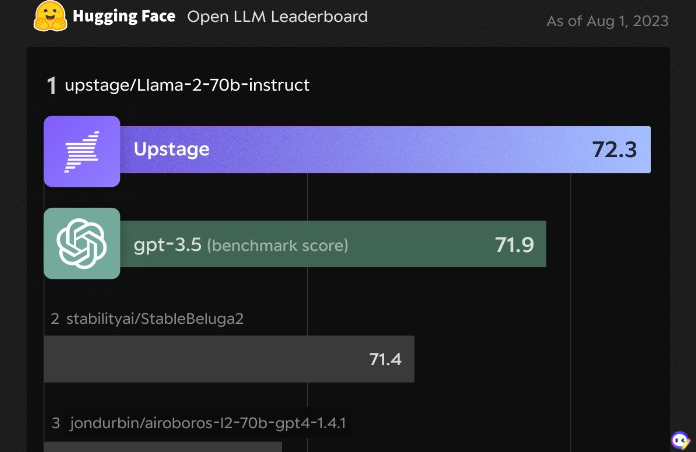This screenshot has width=696, height=452.
Task: Click the green OpenAI logo icon
Action: click(82, 243)
